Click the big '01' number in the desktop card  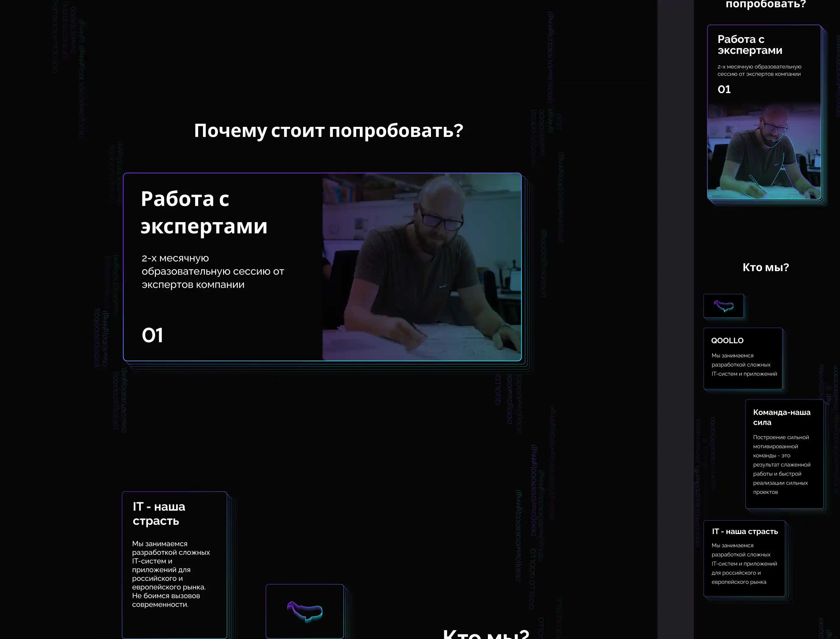[152, 335]
